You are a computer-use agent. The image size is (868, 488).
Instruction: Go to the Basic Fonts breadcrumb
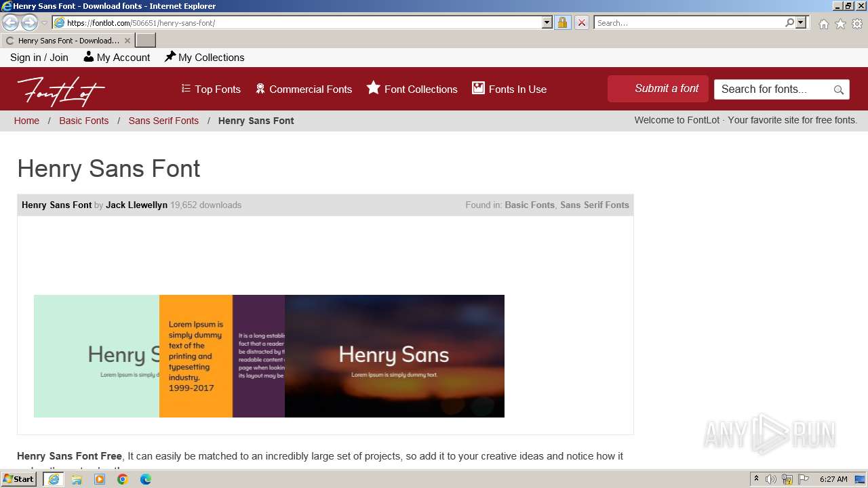[x=83, y=121]
